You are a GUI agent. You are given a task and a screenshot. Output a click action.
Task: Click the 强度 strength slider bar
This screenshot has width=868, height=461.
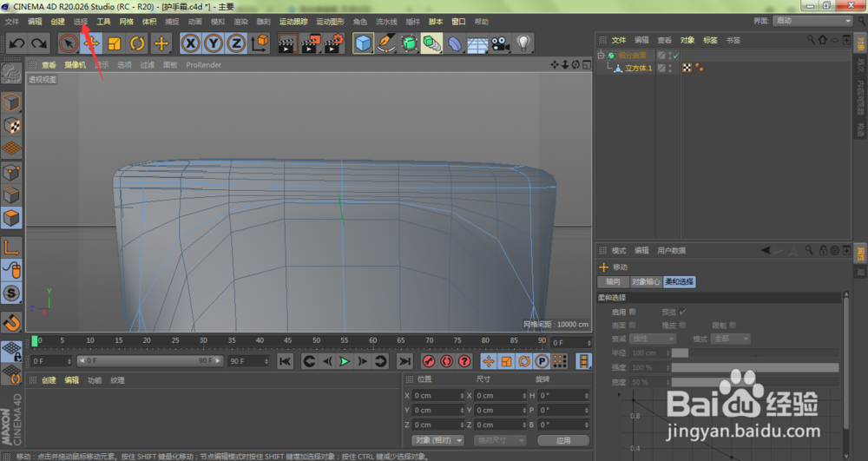tap(754, 367)
